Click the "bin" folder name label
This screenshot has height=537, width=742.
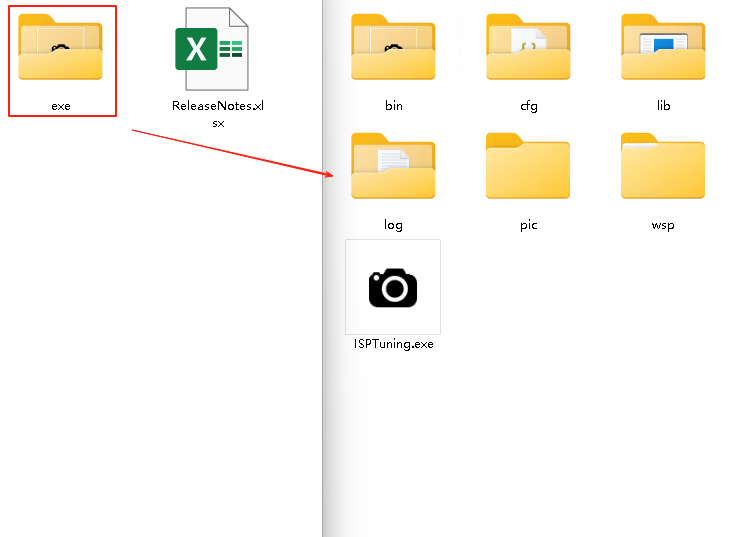pos(394,106)
